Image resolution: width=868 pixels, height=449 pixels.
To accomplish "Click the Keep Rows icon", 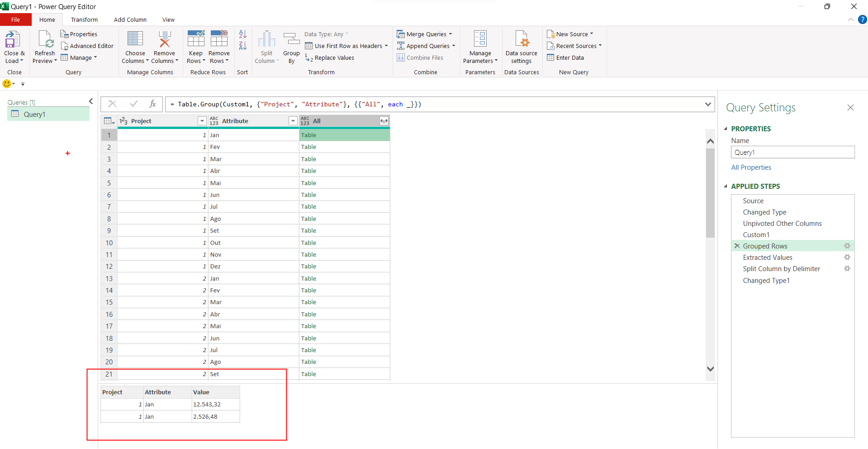I will [x=196, y=38].
